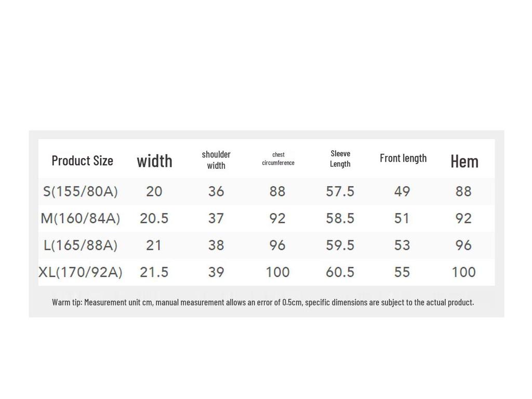Select the shoulder width value 39
The image size is (532, 399).
(x=216, y=272)
